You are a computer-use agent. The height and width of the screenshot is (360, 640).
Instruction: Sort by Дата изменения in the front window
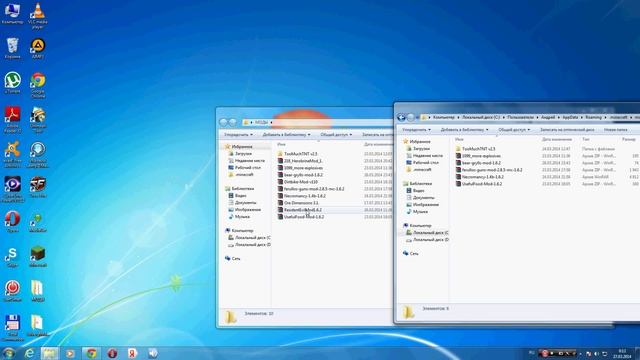coord(557,139)
